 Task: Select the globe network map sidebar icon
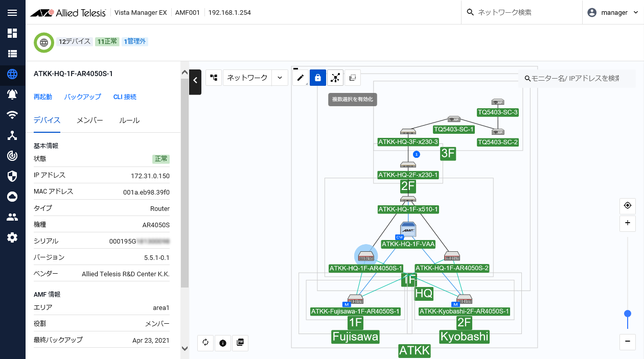(x=12, y=74)
